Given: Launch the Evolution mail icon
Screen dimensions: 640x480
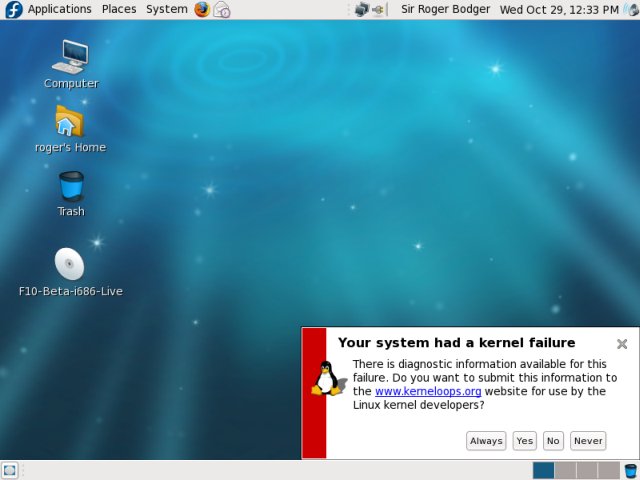Looking at the screenshot, I should [222, 10].
